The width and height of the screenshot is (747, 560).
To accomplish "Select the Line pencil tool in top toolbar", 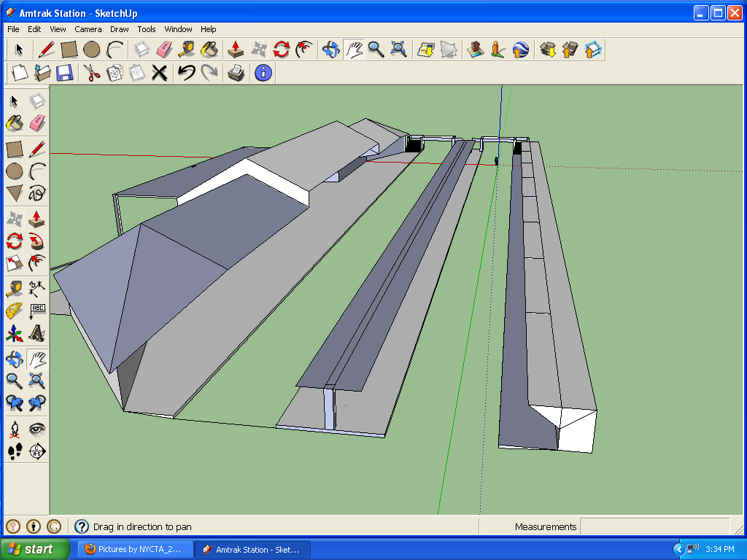I will (46, 50).
